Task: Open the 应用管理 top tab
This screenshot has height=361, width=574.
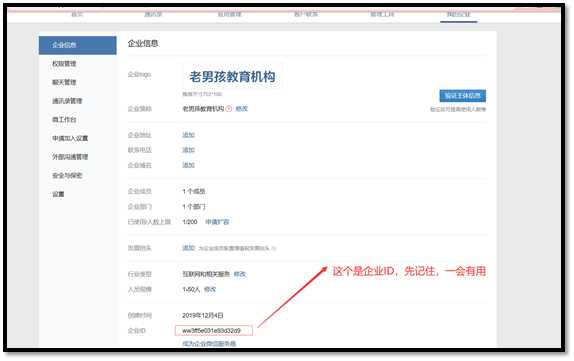Action: [230, 14]
